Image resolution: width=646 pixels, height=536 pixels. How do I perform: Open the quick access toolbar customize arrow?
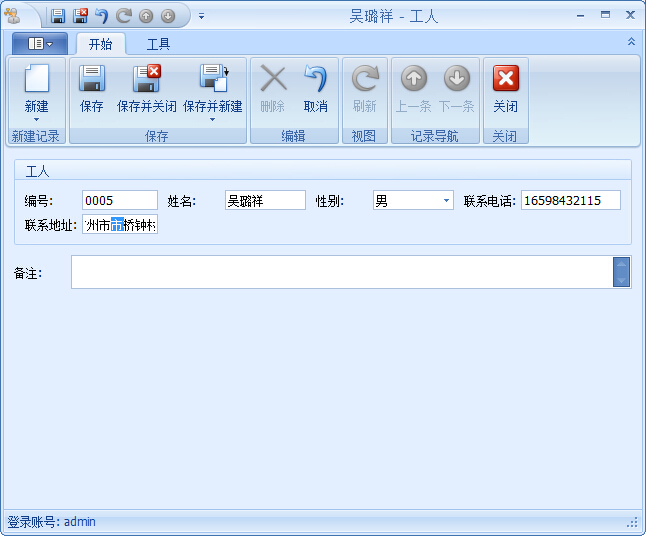click(201, 16)
